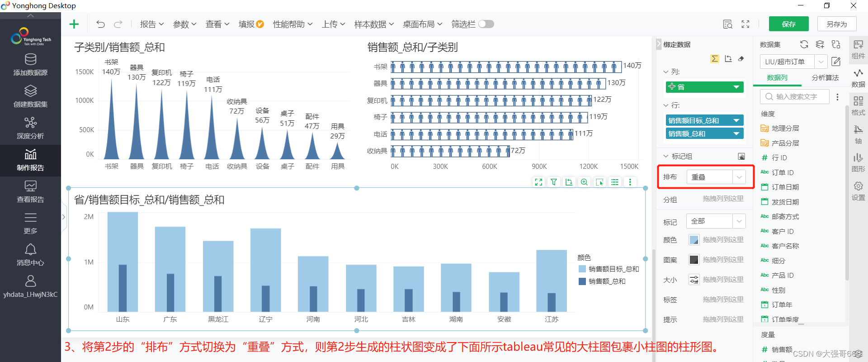Collapse the 绑定数据 panel arrow

coord(659,44)
